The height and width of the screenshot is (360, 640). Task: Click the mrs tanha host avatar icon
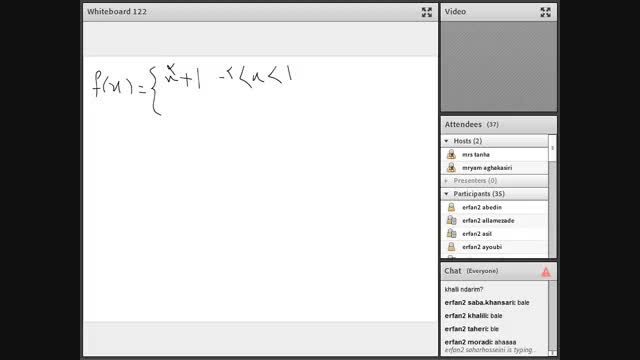coord(451,154)
